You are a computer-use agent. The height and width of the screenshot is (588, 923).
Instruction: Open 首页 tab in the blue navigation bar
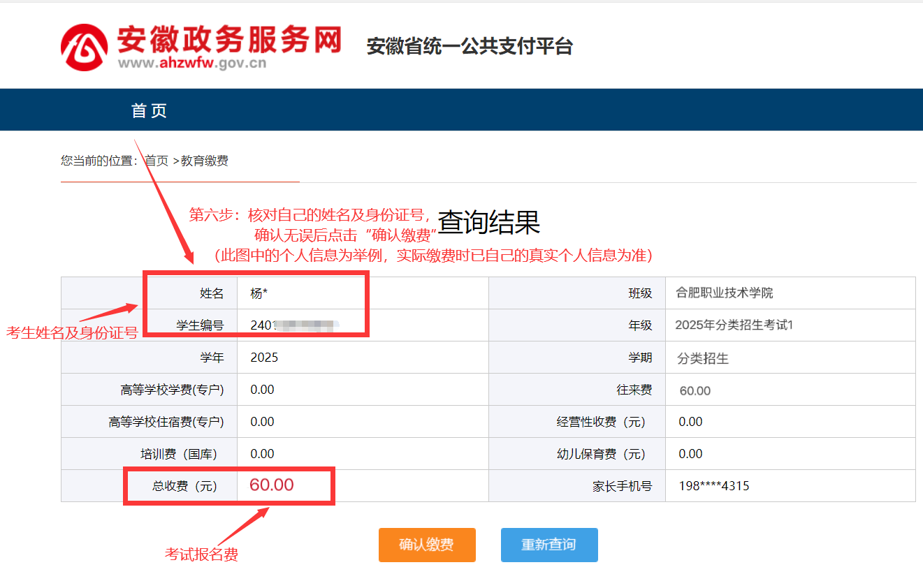tap(150, 110)
